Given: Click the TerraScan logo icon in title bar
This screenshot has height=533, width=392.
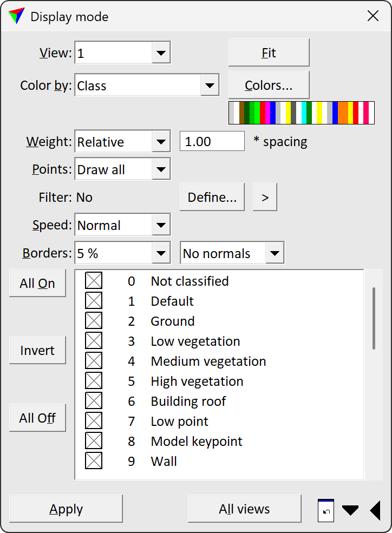Looking at the screenshot, I should coord(16,16).
